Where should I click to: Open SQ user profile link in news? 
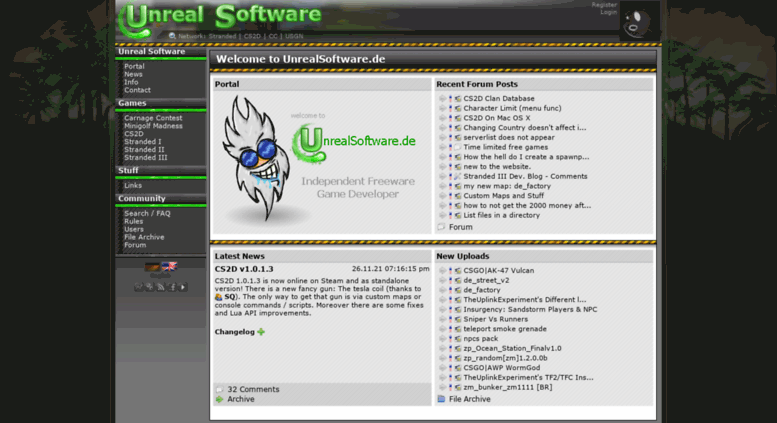[x=229, y=297]
